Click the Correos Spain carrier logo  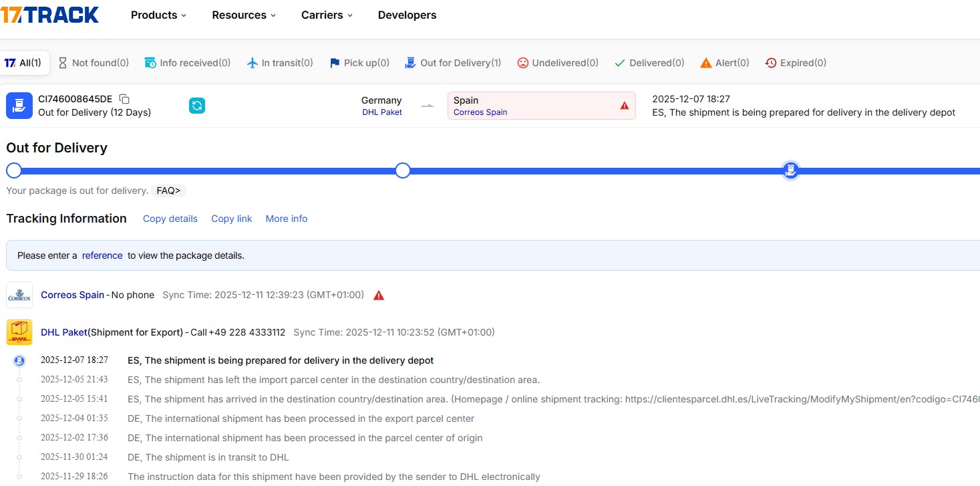pos(19,295)
